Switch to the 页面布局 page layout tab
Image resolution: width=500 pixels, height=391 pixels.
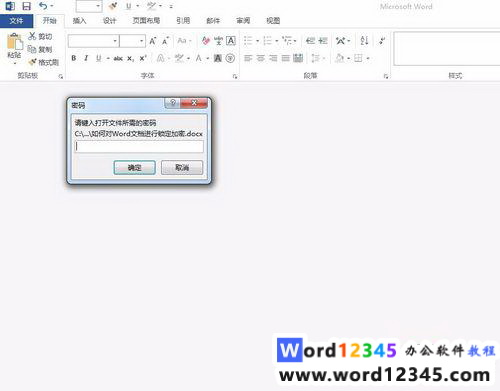click(x=146, y=21)
